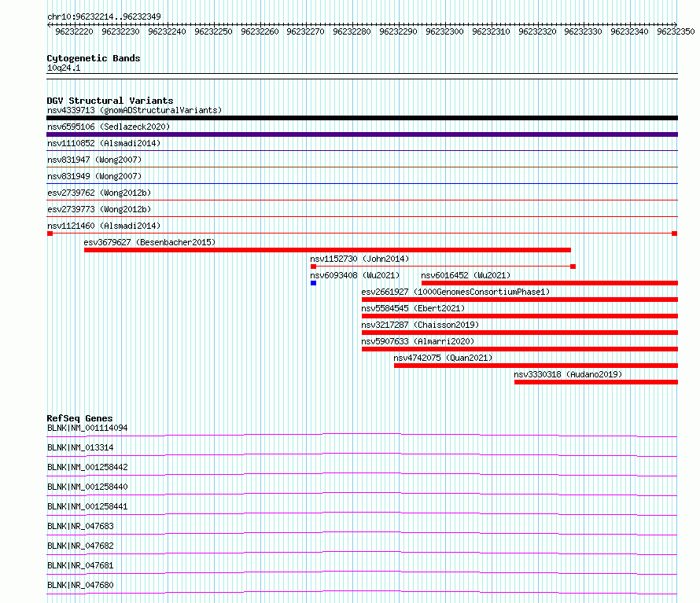This screenshot has width=700, height=603.
Task: Open nsv831947 (Wong2007) variant label
Action: coord(94,160)
